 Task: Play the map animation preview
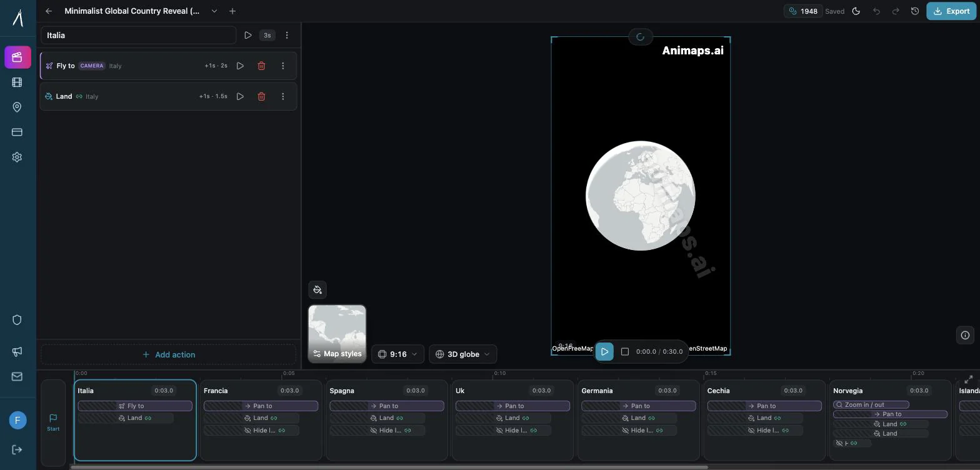pyautogui.click(x=604, y=351)
